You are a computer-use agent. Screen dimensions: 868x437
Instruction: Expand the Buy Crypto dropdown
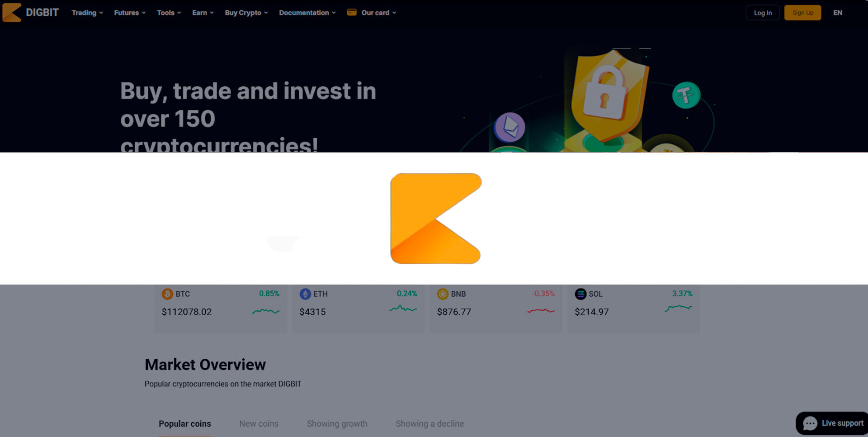(243, 13)
